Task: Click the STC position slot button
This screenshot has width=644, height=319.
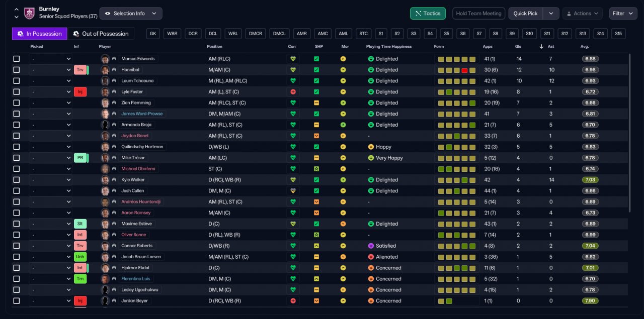Action: pos(363,34)
